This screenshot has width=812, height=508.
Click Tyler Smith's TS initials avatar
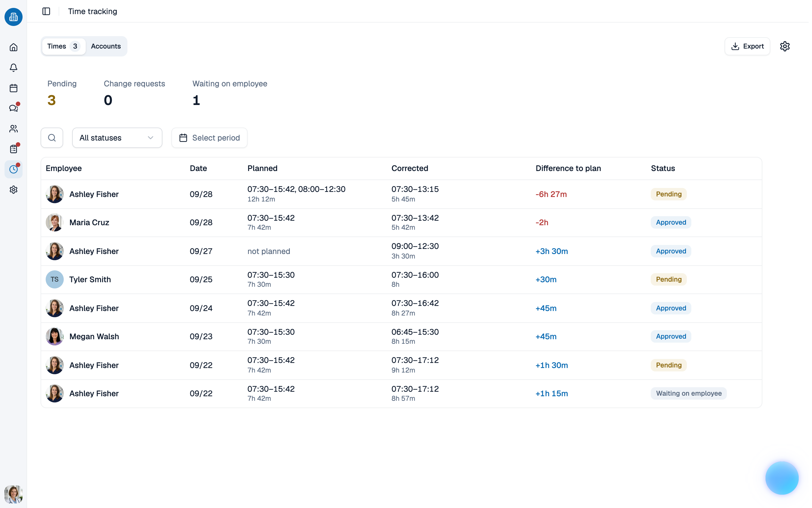55,279
